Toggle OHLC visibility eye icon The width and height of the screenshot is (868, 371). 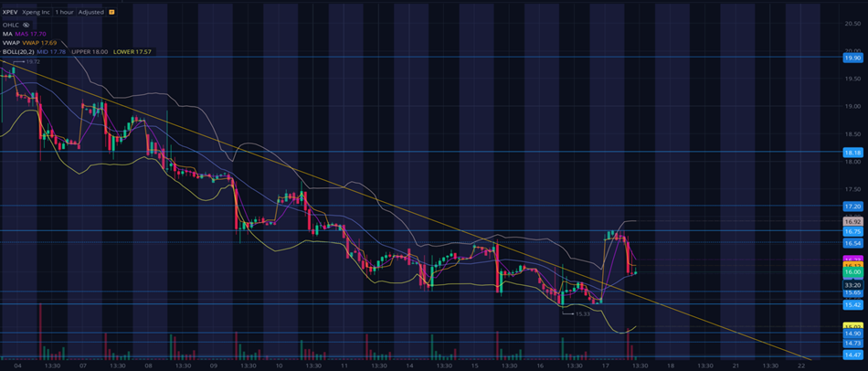pos(26,25)
